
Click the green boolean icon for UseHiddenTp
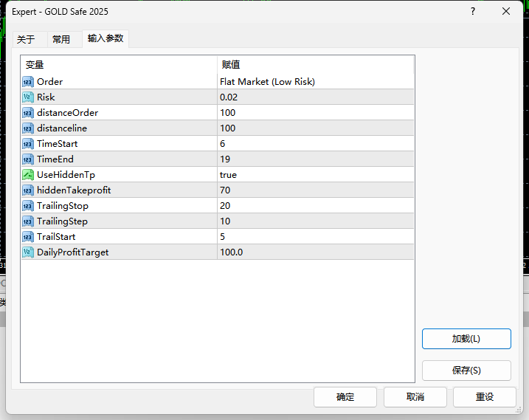[28, 175]
